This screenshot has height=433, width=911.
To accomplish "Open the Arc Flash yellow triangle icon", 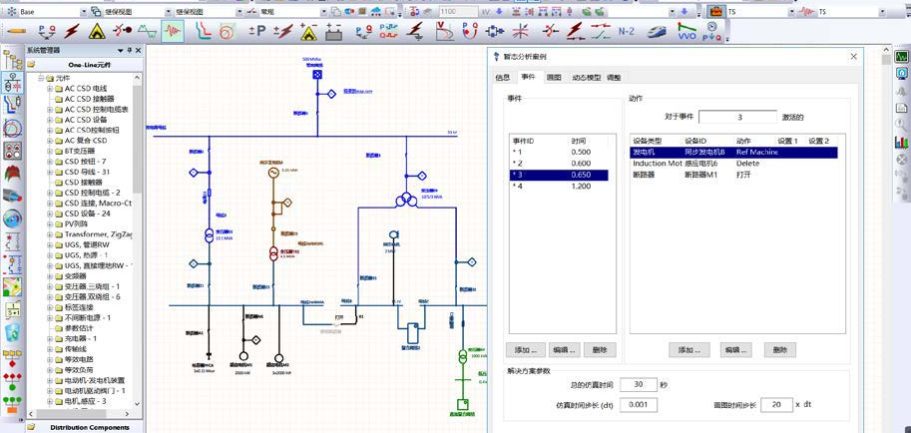I will coord(96,30).
